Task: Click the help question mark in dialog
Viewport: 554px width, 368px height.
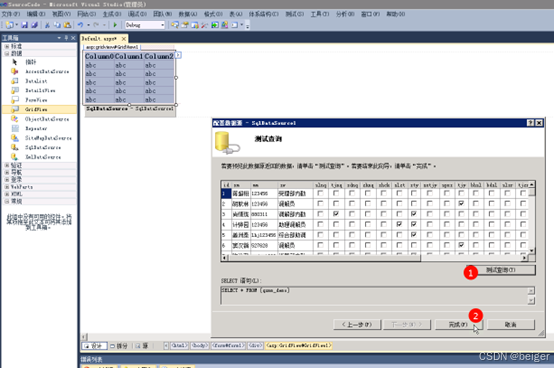Action: tap(530, 123)
